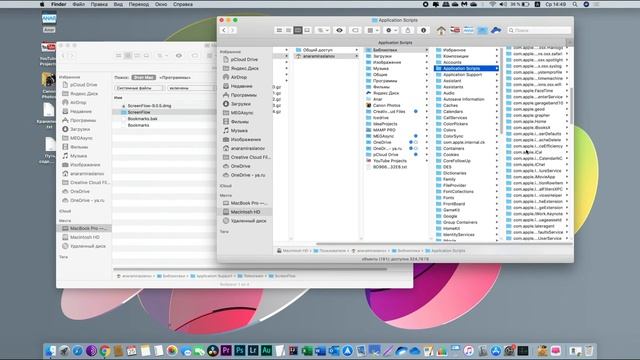This screenshot has height=360, width=640.
Task: Switch front window to column view
Action: coord(298,30)
